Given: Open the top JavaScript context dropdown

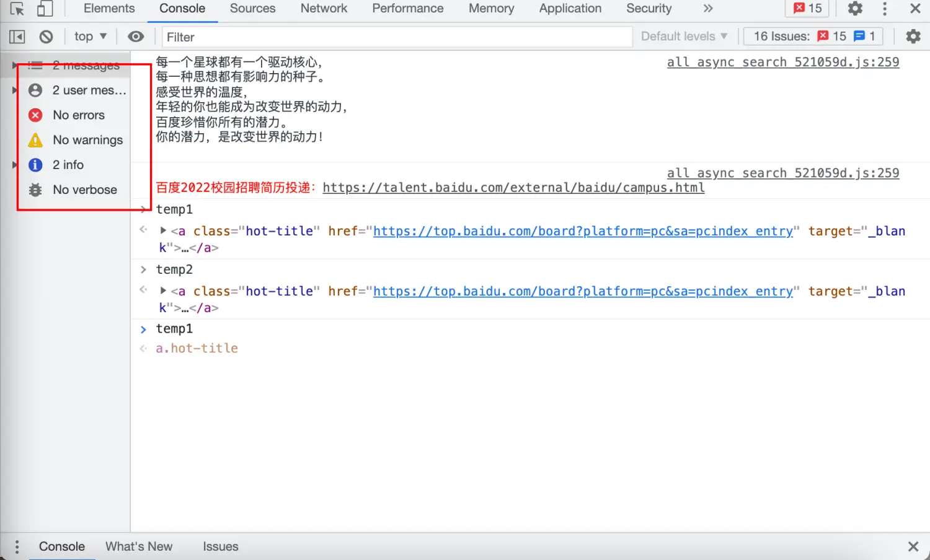Looking at the screenshot, I should pos(91,37).
